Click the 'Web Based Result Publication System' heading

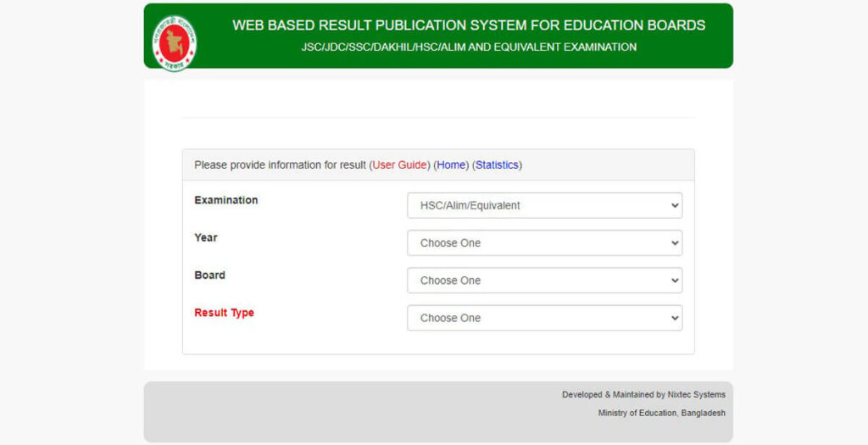(469, 25)
